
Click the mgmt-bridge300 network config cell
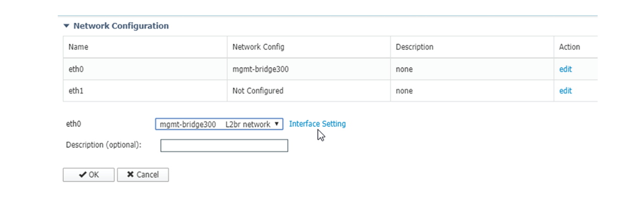[309, 69]
